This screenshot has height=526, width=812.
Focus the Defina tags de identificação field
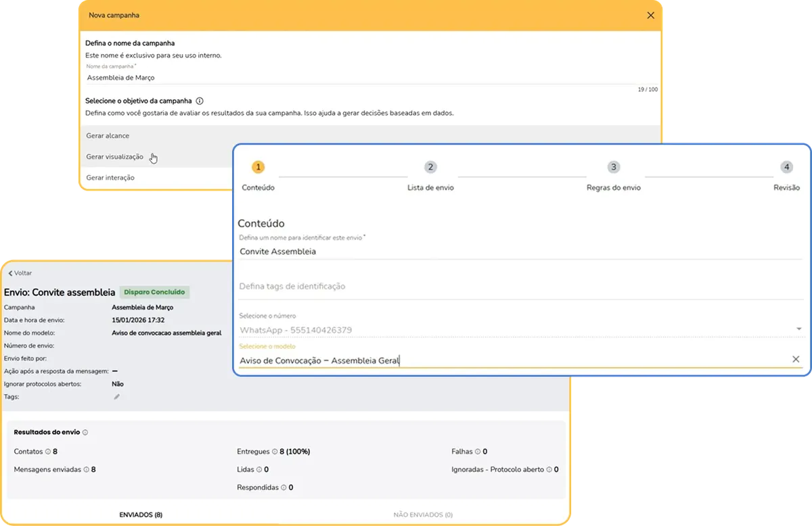(x=520, y=287)
